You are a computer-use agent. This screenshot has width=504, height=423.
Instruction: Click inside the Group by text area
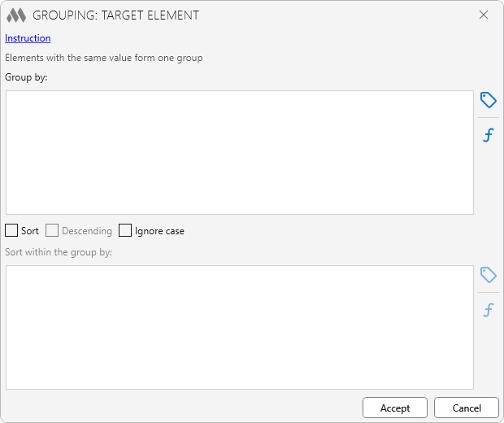click(x=240, y=152)
